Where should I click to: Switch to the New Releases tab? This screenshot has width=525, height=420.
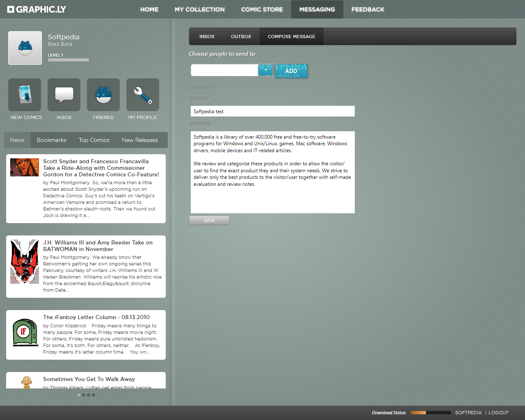(x=140, y=140)
